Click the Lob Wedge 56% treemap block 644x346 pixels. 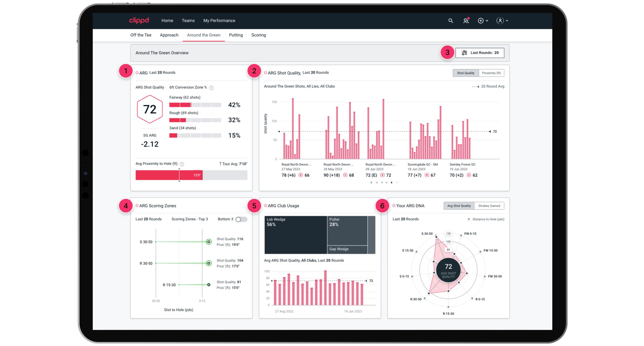(x=296, y=235)
